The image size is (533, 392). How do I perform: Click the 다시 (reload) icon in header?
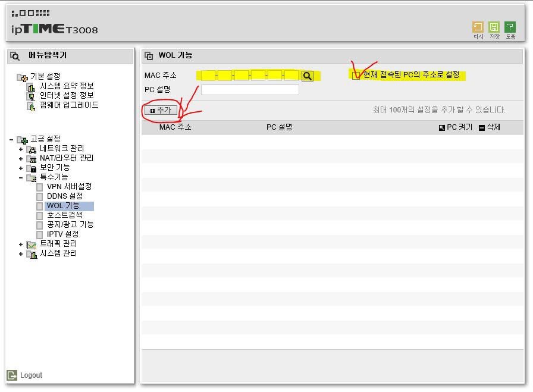point(478,27)
